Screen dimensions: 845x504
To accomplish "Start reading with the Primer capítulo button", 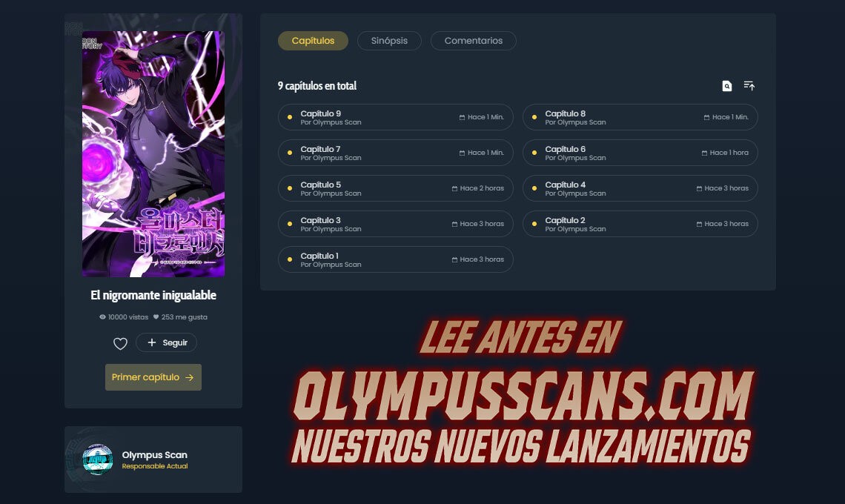I will [153, 377].
